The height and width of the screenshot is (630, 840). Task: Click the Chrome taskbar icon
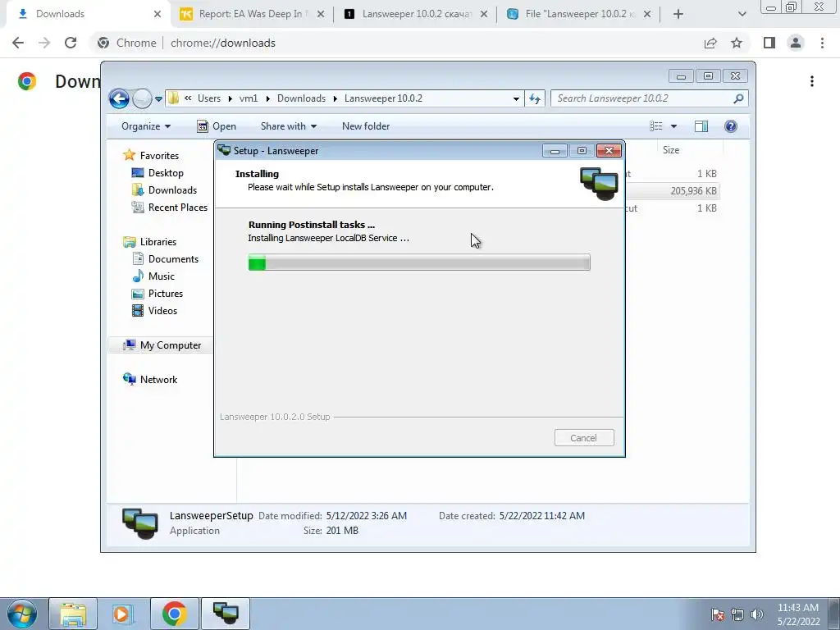[x=174, y=614]
